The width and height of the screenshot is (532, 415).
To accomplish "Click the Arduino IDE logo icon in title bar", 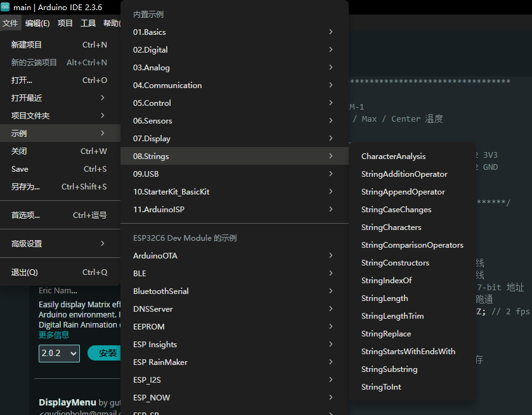I will (5, 7).
